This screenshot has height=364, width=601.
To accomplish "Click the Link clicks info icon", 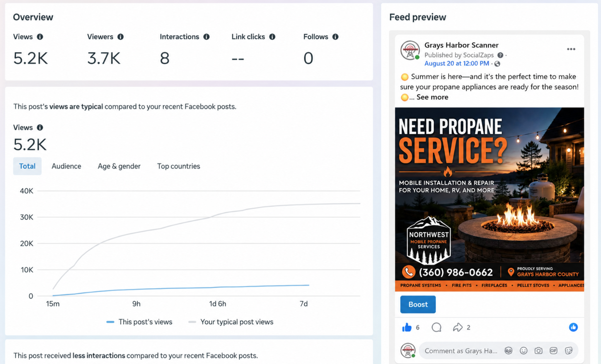I will tap(272, 37).
